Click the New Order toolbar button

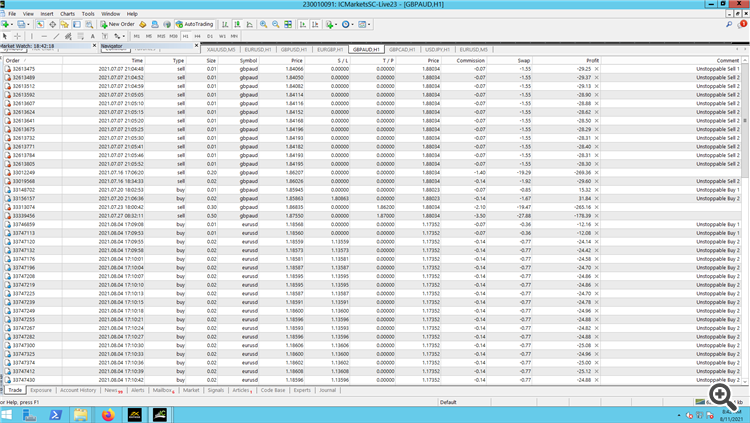point(118,23)
